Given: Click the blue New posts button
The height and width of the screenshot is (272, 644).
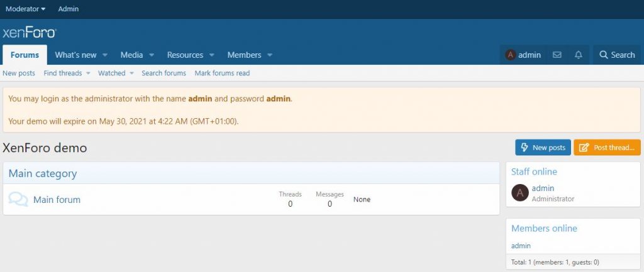Looking at the screenshot, I should click(x=543, y=147).
